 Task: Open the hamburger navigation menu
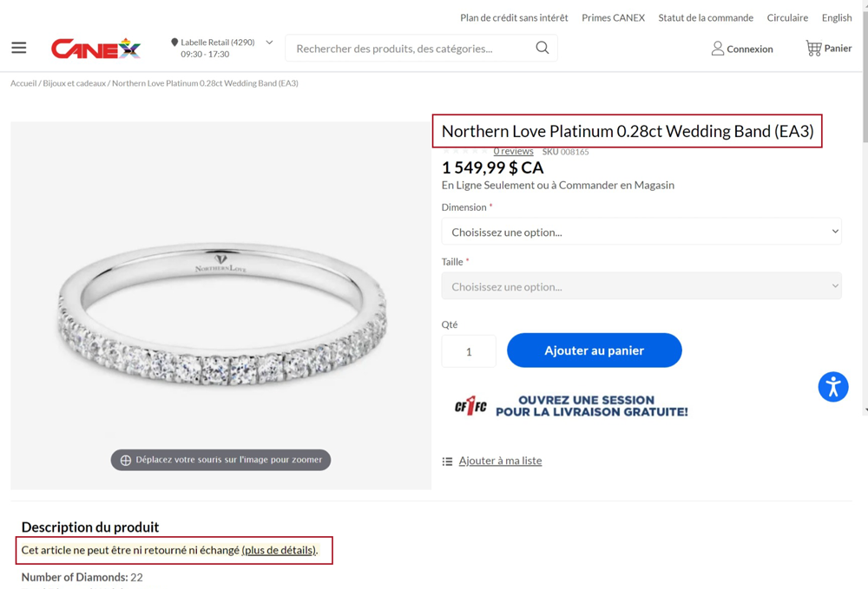[x=19, y=48]
